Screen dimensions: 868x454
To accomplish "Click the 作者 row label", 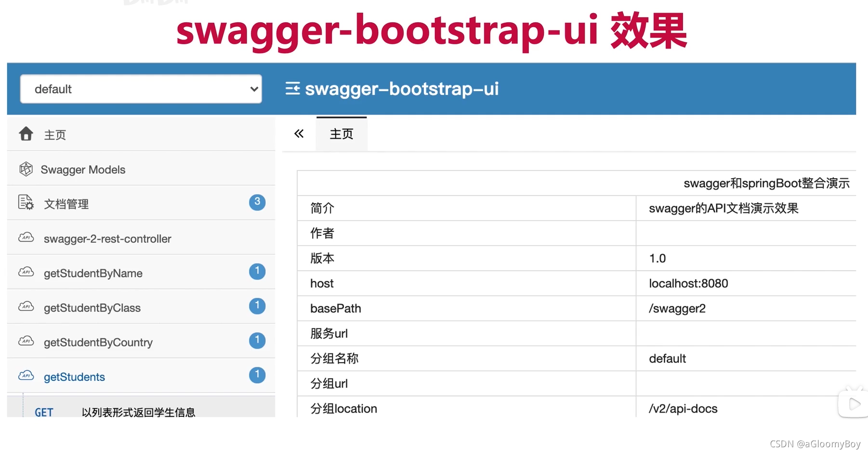I will click(322, 233).
